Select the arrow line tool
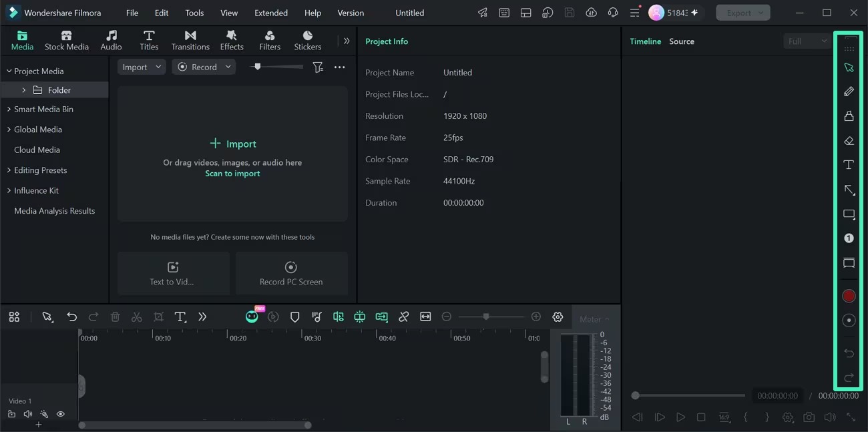The height and width of the screenshot is (432, 868). [849, 190]
